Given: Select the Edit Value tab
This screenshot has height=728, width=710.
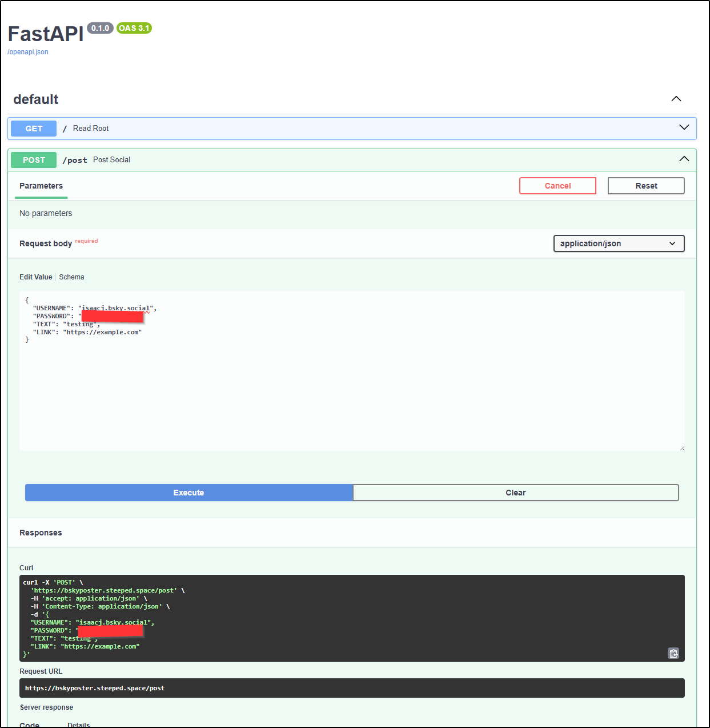Looking at the screenshot, I should tap(35, 277).
